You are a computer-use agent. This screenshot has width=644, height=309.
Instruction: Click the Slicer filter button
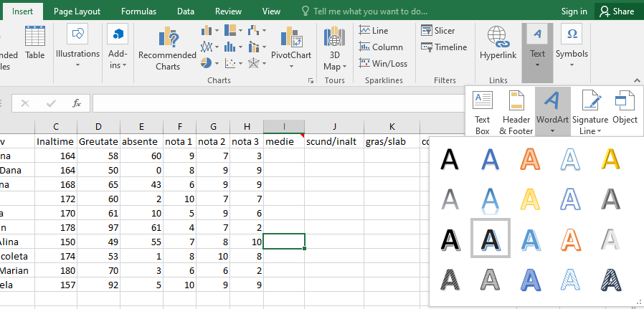437,31
